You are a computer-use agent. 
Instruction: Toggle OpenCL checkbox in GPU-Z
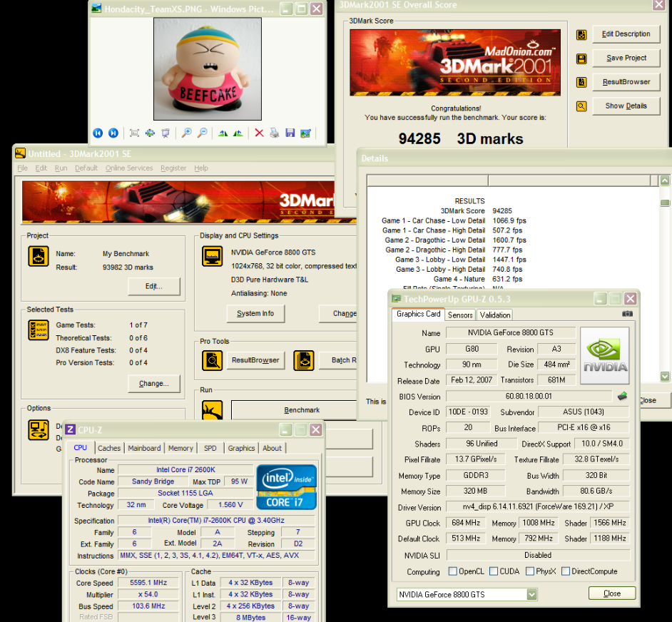tap(452, 571)
